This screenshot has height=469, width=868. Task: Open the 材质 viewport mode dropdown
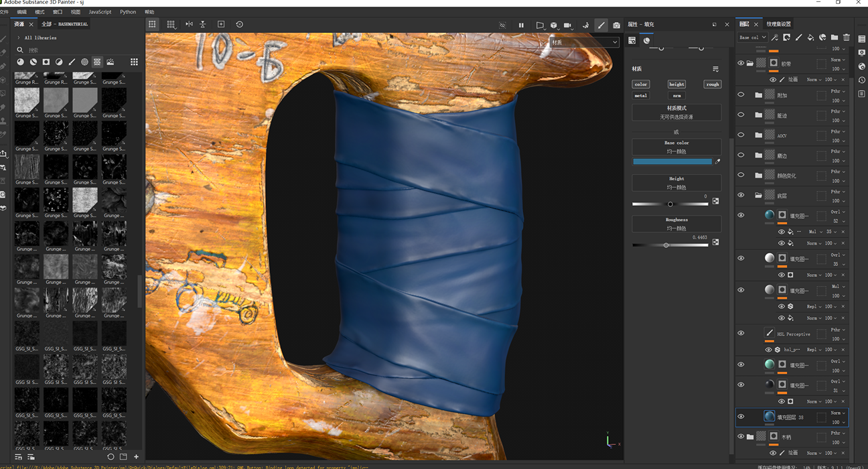(584, 42)
